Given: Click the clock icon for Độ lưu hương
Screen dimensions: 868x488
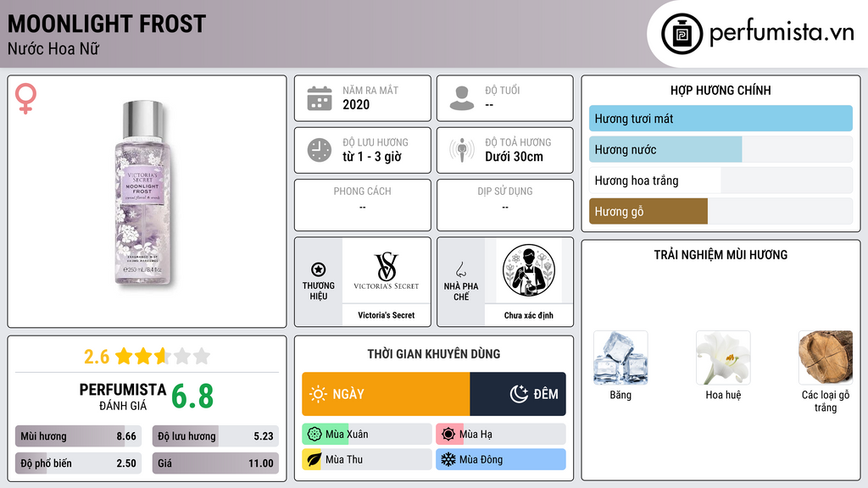Looking at the screenshot, I should click(320, 150).
